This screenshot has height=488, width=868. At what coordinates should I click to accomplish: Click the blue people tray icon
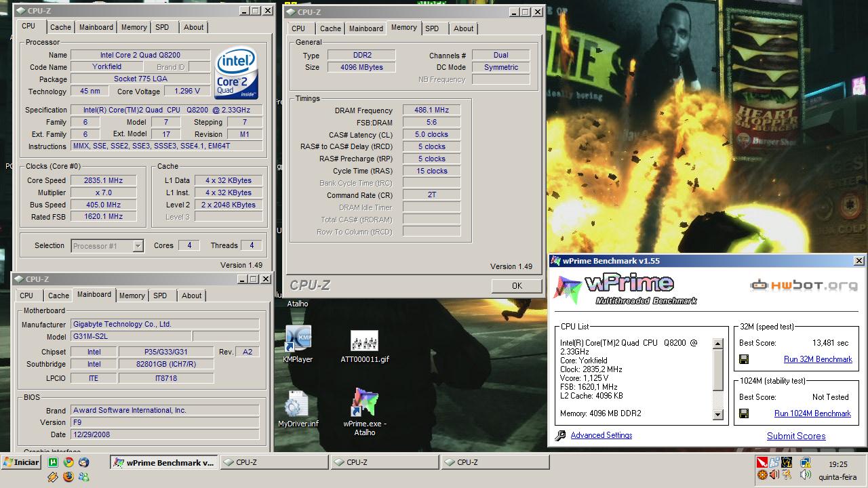click(x=774, y=462)
